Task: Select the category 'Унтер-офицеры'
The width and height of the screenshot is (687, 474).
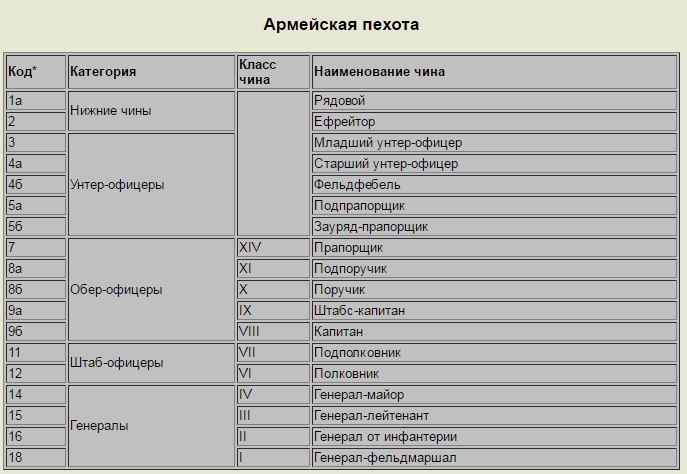Action: tap(151, 185)
